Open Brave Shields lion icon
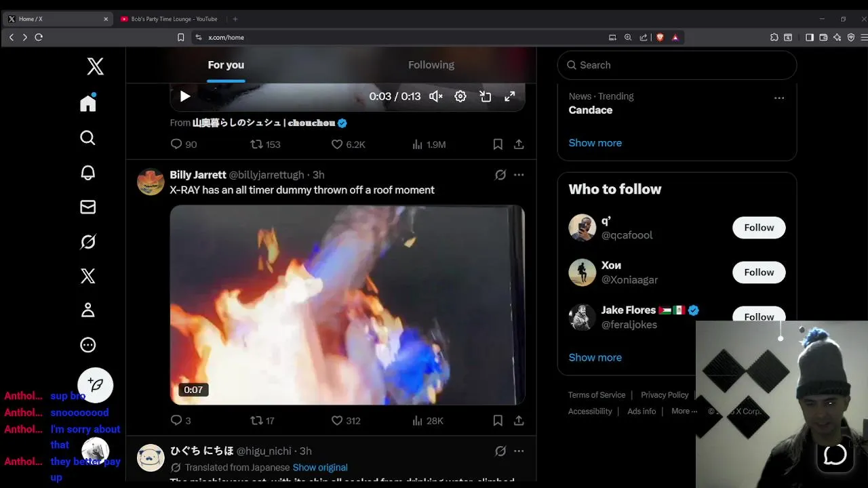 pyautogui.click(x=660, y=37)
